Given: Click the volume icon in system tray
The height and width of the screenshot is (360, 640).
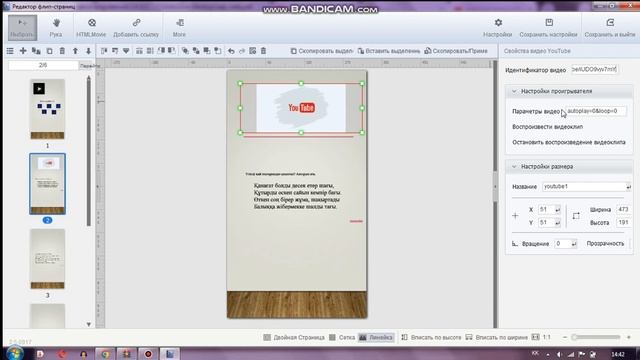Looking at the screenshot, I should [559, 354].
